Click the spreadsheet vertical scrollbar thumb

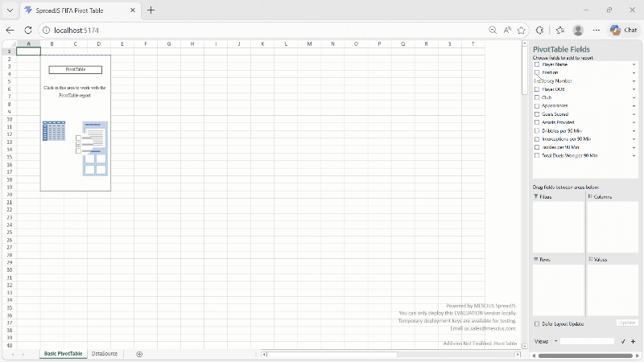tap(525, 70)
